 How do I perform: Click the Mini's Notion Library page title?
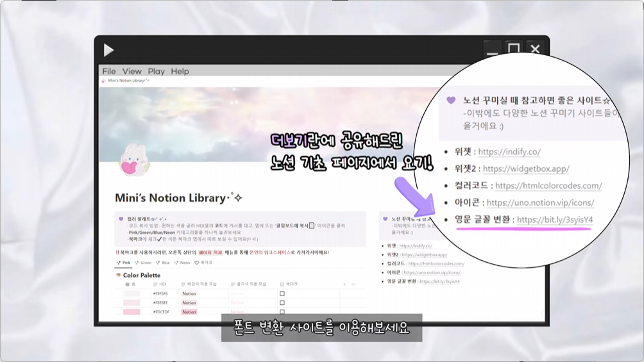coord(178,198)
